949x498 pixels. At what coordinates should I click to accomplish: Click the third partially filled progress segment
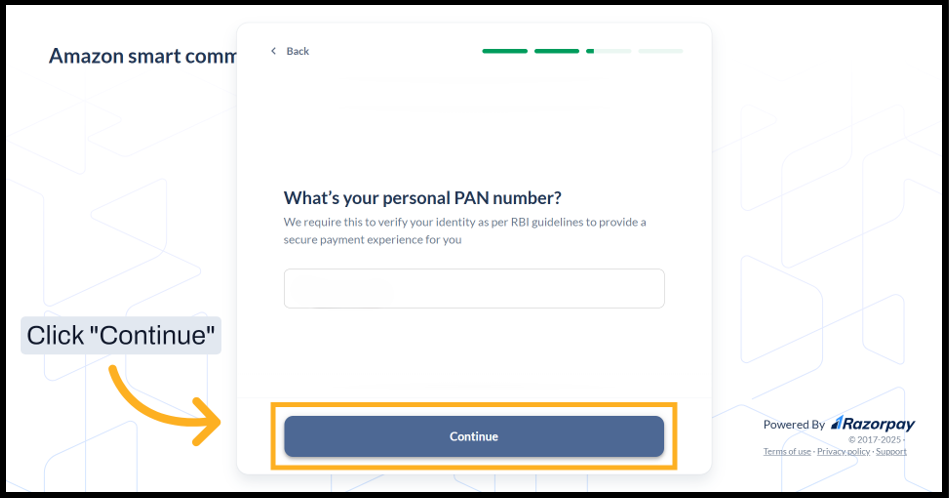tap(608, 51)
